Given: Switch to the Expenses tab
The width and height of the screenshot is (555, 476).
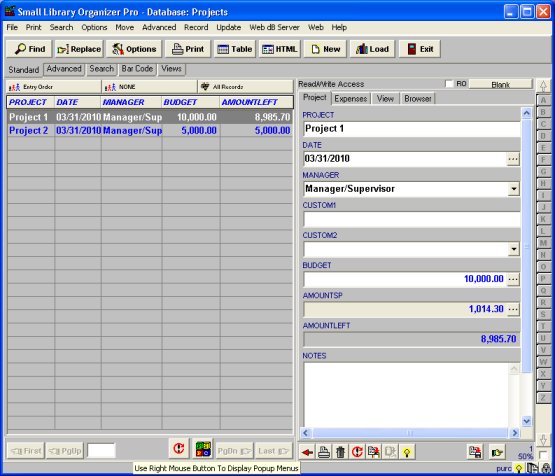Looking at the screenshot, I should pyautogui.click(x=350, y=99).
